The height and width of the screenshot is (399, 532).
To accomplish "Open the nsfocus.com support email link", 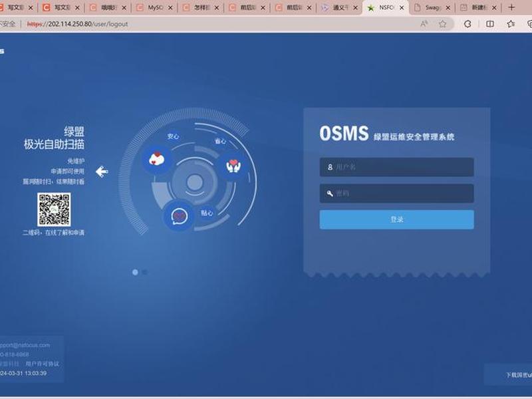I will 25,345.
